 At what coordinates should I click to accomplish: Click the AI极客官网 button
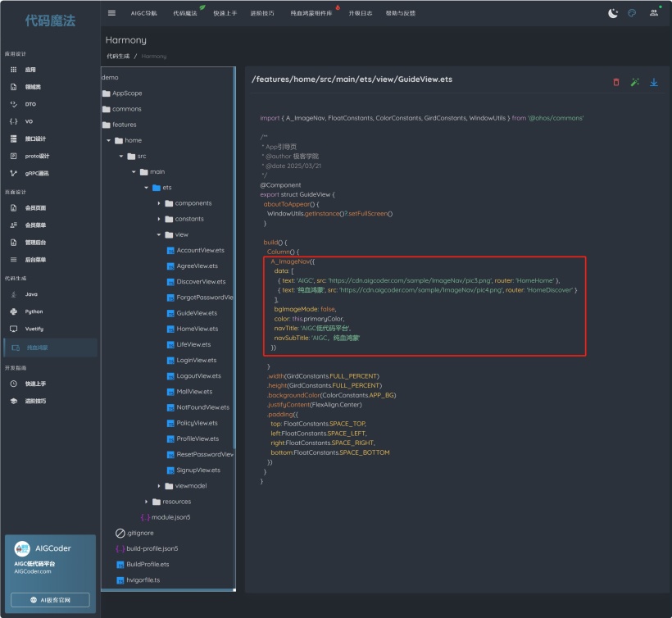pos(50,600)
